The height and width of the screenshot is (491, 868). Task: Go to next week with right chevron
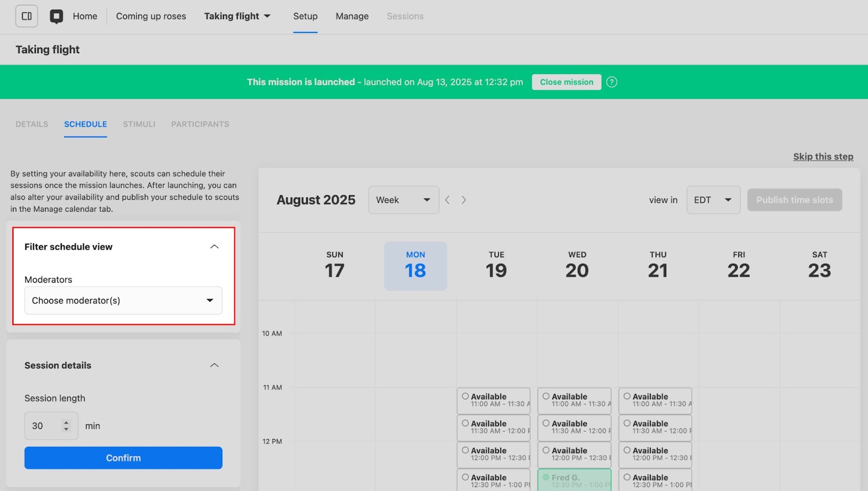[x=464, y=200]
